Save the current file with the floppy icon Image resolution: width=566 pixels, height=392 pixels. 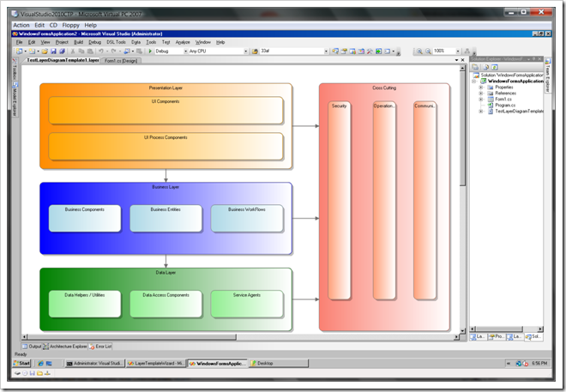click(x=53, y=51)
